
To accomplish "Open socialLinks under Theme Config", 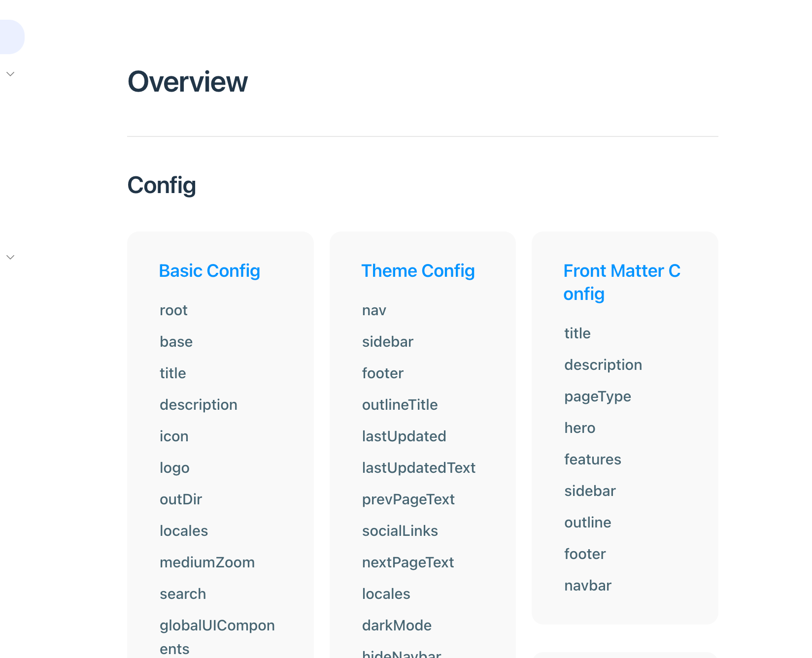I will click(400, 530).
